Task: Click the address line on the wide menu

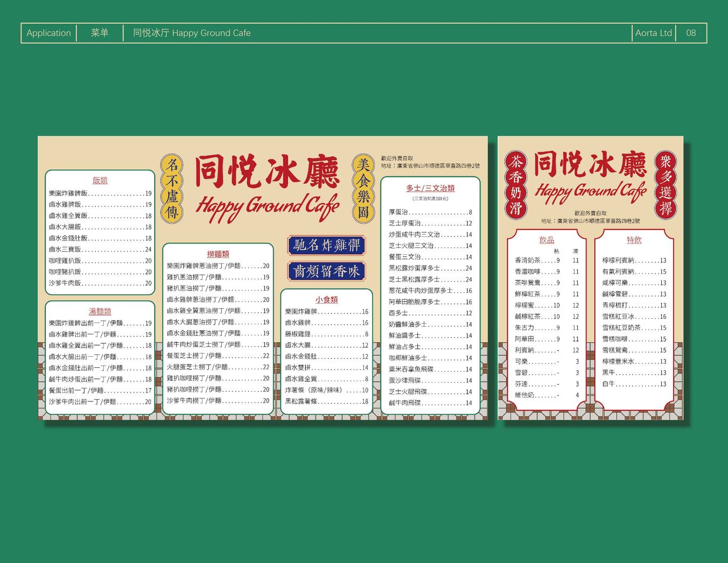Action: click(x=431, y=166)
